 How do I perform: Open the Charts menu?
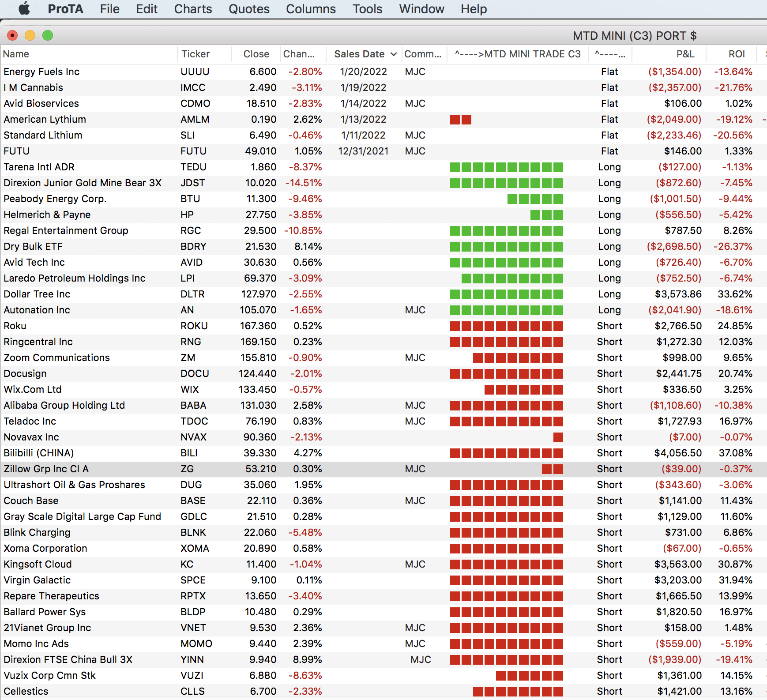click(193, 9)
